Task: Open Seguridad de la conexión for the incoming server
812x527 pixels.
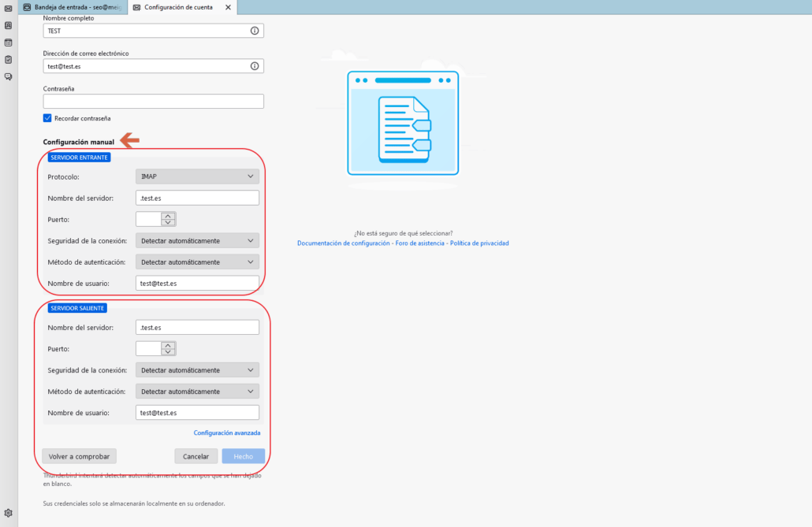Action: pyautogui.click(x=197, y=240)
